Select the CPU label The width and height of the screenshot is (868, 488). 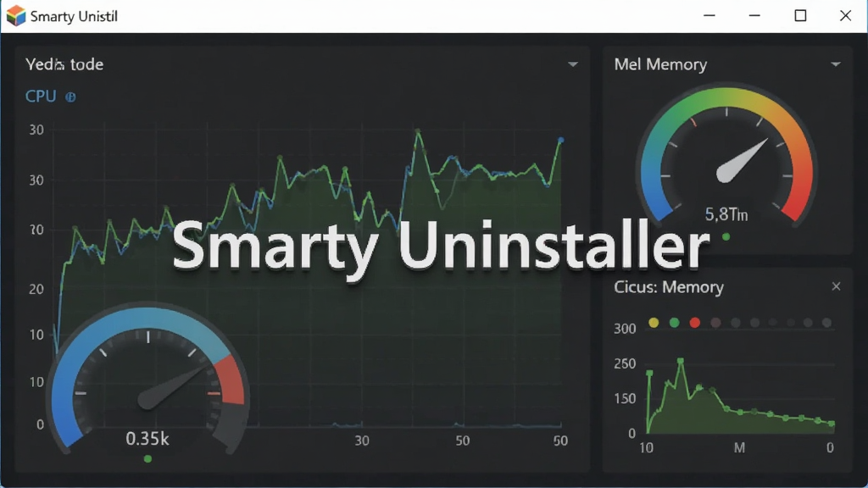click(x=41, y=97)
